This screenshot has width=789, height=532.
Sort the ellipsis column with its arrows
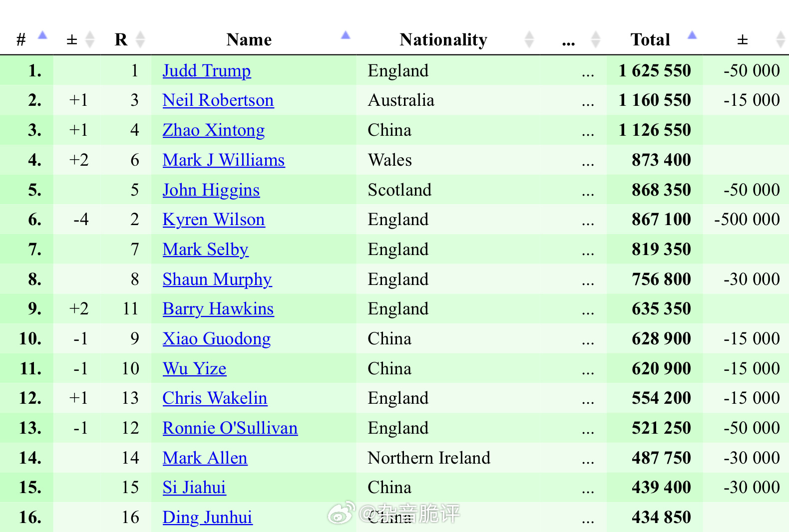click(x=595, y=39)
